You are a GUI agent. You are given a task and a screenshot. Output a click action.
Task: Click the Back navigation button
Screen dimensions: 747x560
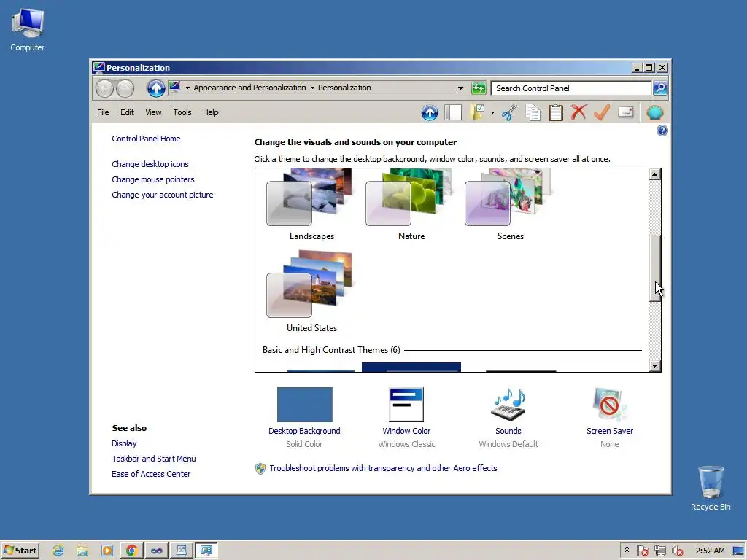105,88
